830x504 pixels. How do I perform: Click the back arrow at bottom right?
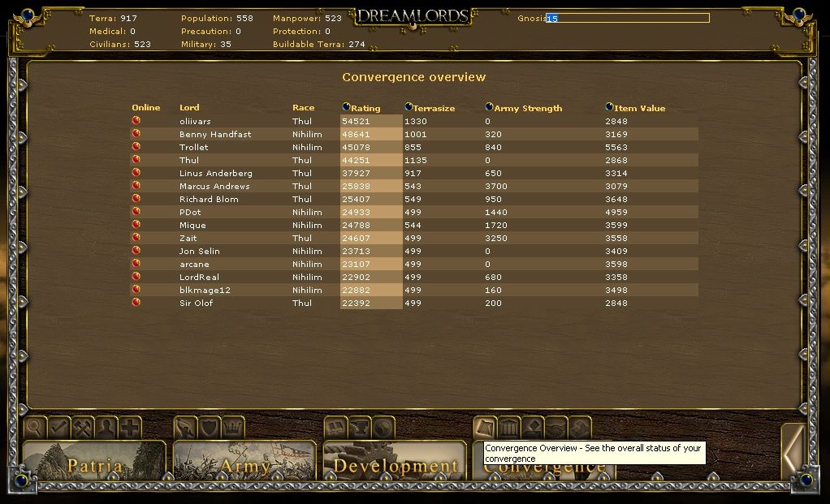(794, 450)
